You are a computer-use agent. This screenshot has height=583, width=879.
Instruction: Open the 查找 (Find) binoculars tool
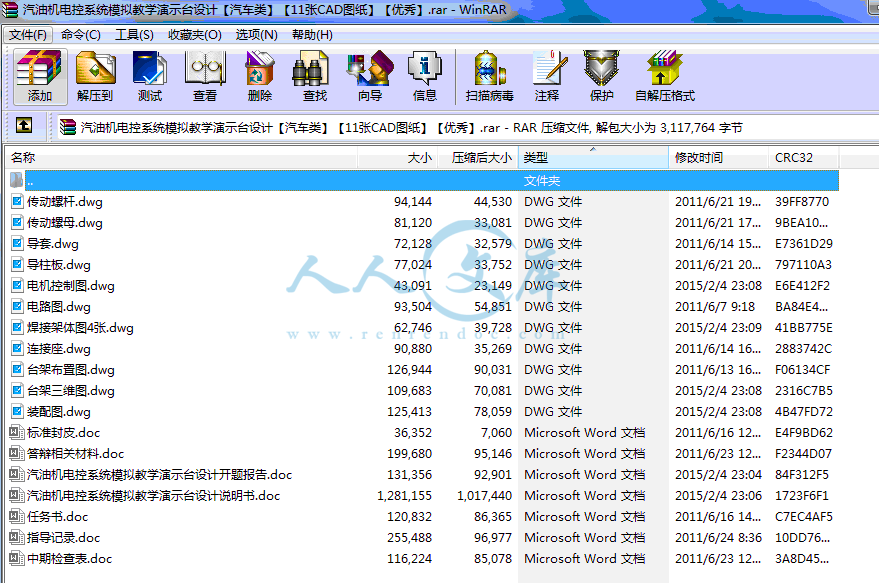coord(314,76)
